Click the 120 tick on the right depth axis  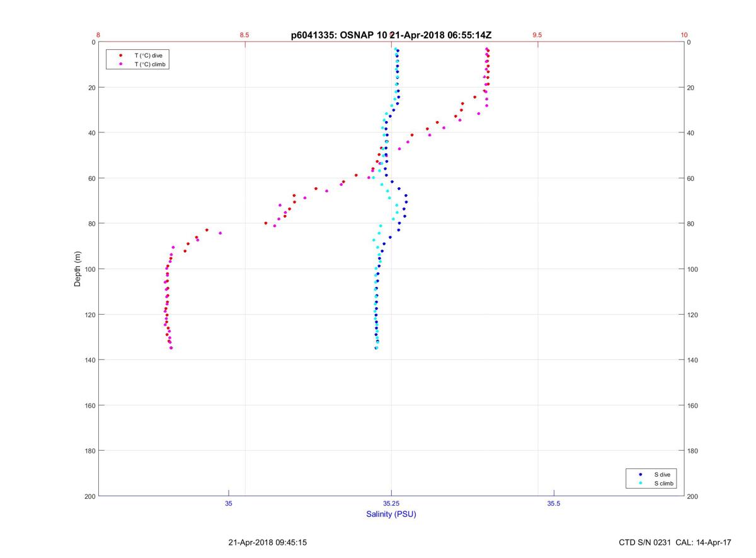tap(693, 315)
